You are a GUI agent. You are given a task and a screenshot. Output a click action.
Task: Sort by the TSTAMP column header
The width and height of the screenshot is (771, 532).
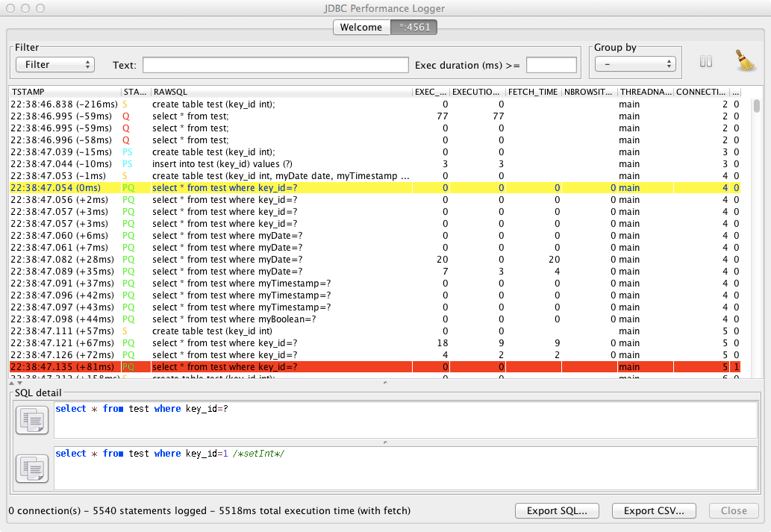click(x=66, y=92)
